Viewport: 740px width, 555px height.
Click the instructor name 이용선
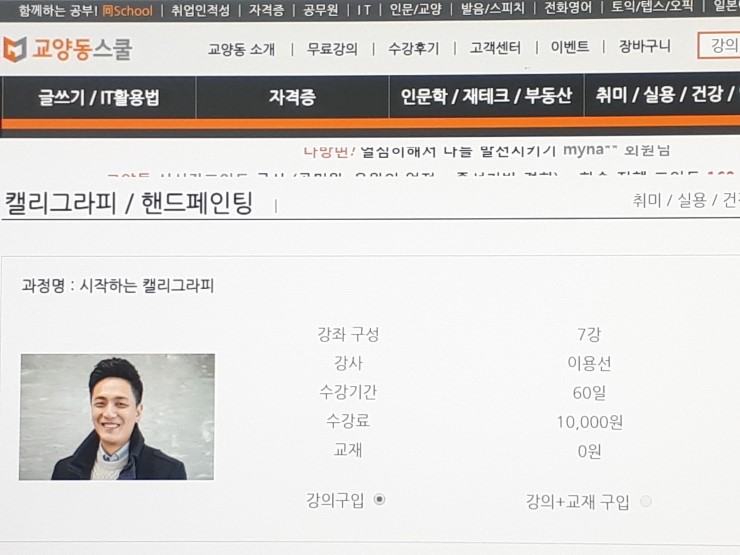click(589, 363)
